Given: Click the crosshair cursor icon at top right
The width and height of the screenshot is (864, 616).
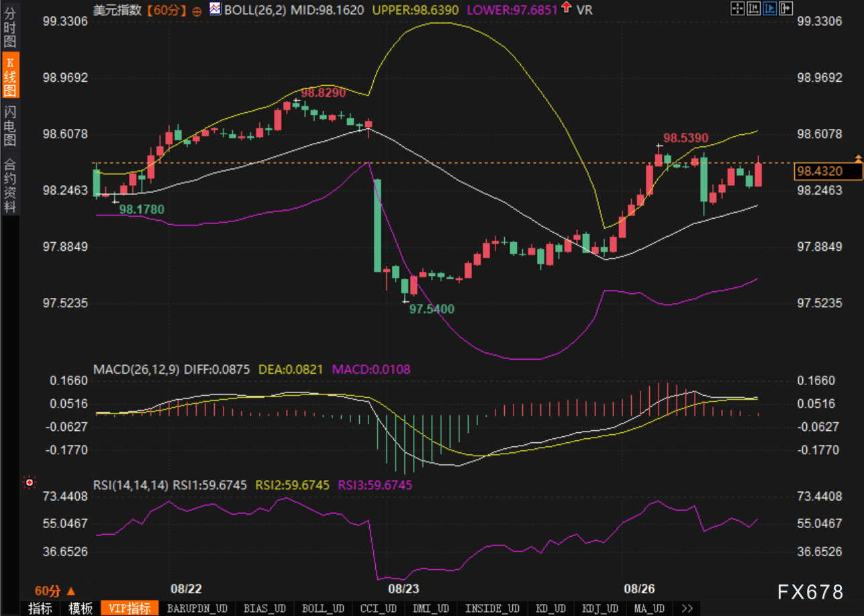Looking at the screenshot, I should (x=737, y=9).
